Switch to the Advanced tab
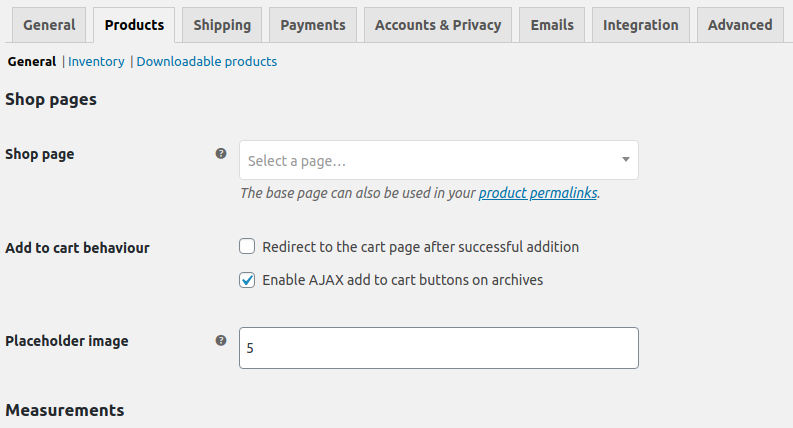This screenshot has width=793, height=428. (740, 25)
